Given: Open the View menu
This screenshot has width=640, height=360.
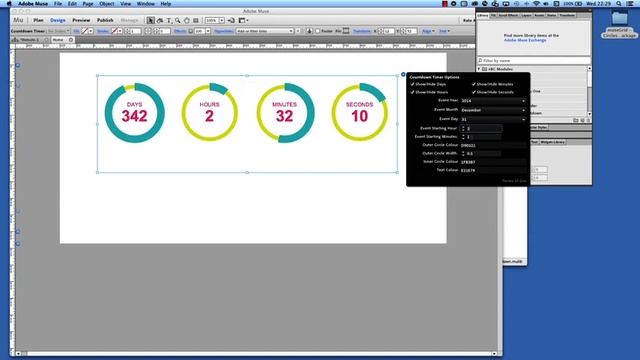Looking at the screenshot, I should 125,4.
